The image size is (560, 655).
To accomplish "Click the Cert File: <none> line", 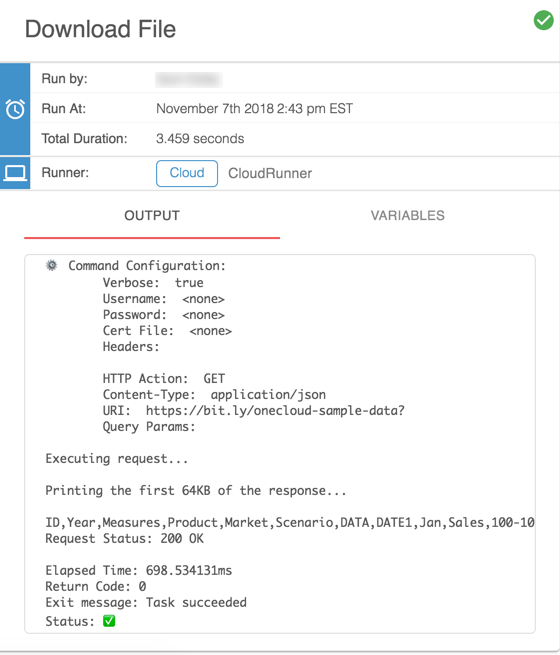I will pos(167,331).
